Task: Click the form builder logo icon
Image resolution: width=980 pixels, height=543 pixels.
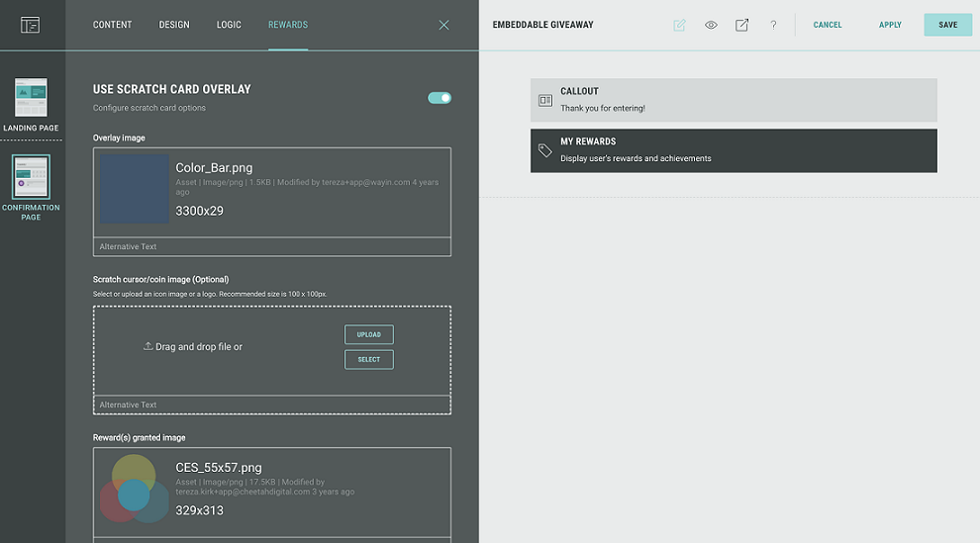Action: point(30,25)
